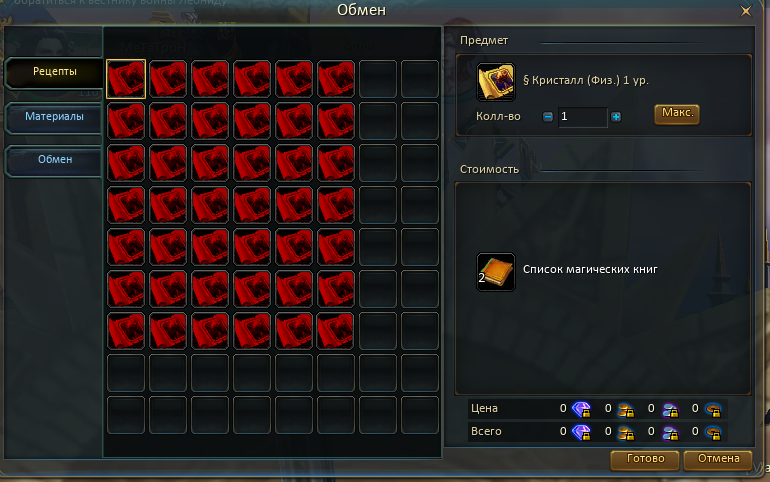Click the last currency icon in Всего row
The image size is (770, 482).
(713, 432)
